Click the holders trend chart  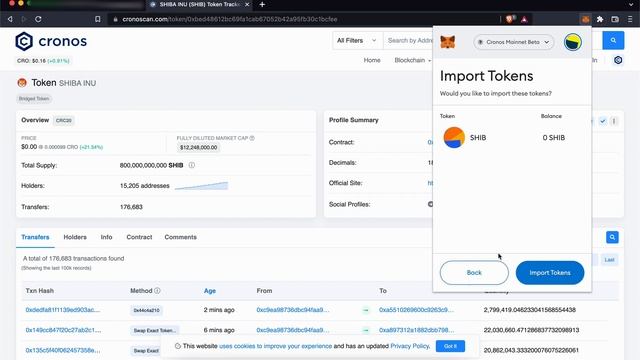tap(201, 186)
